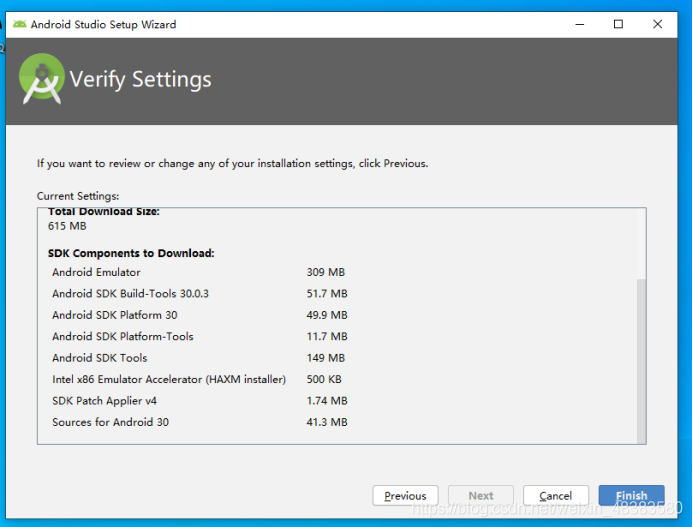Click the 149 MB size value
The width and height of the screenshot is (693, 527).
(326, 358)
